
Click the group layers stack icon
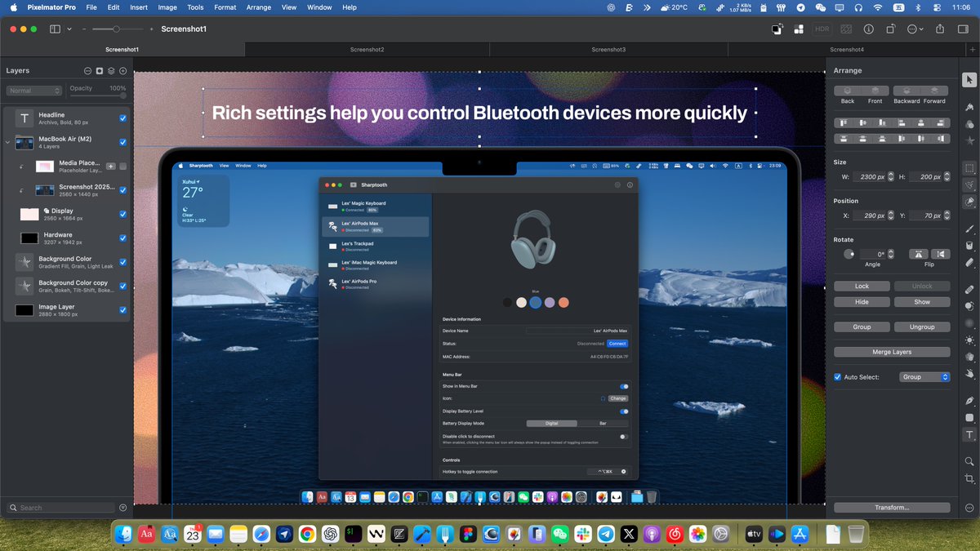coord(111,71)
